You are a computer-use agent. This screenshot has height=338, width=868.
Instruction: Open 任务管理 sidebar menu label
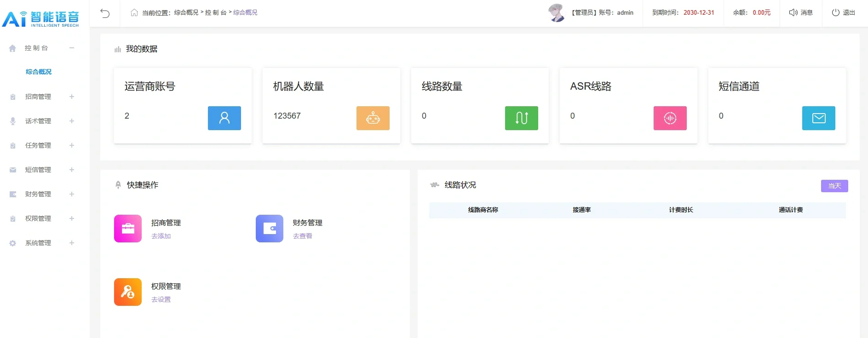(x=38, y=145)
